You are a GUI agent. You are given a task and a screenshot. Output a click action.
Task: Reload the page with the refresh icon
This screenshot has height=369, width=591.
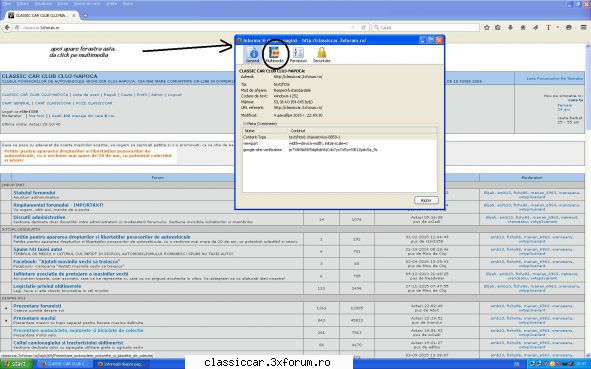363,28
